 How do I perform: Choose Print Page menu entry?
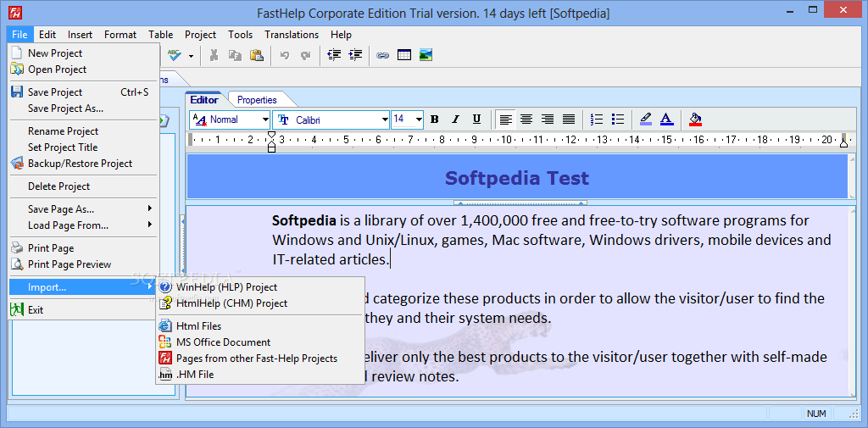[84, 248]
